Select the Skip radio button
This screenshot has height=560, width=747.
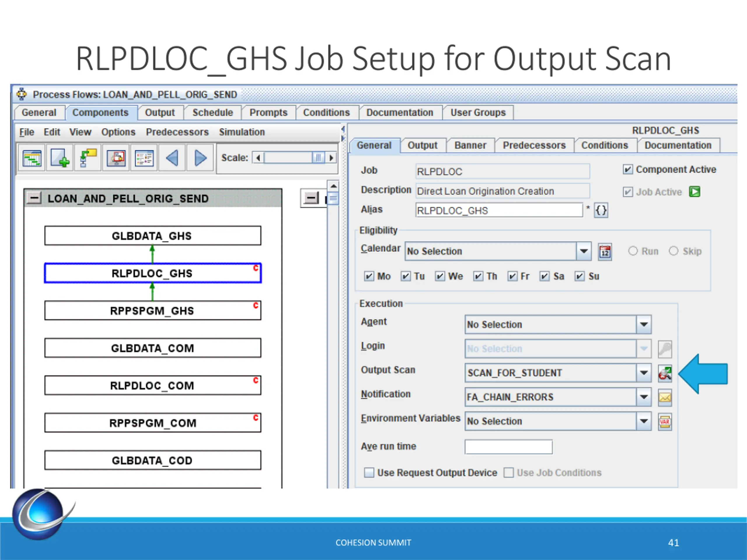tap(673, 251)
